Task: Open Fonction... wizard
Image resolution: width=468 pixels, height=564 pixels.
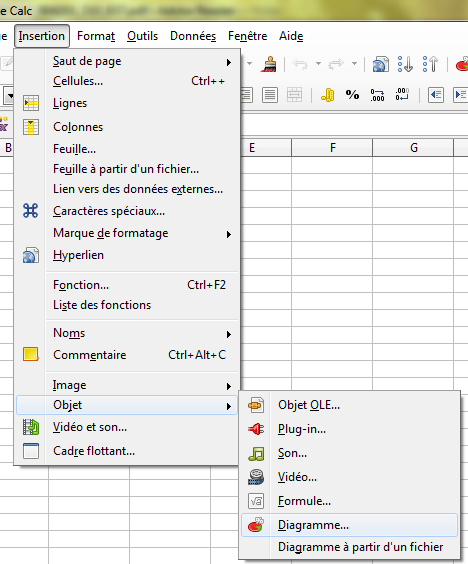Action: [127, 285]
